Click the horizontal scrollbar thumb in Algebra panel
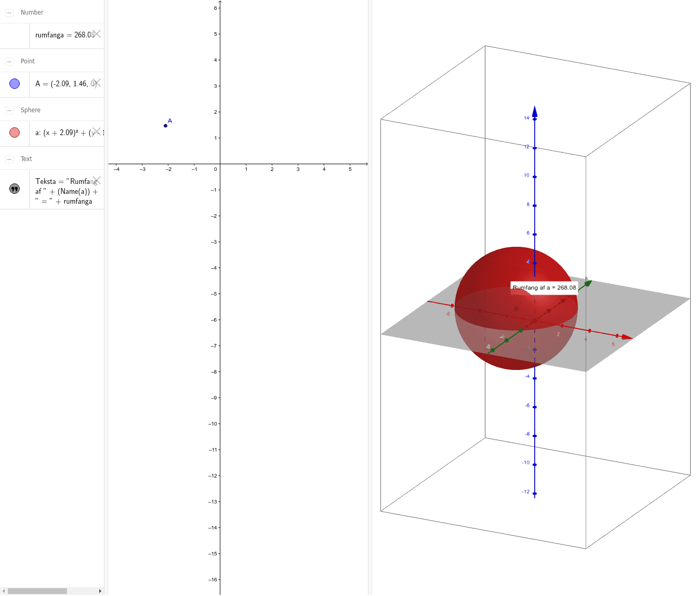This screenshot has height=596, width=700. (37, 591)
